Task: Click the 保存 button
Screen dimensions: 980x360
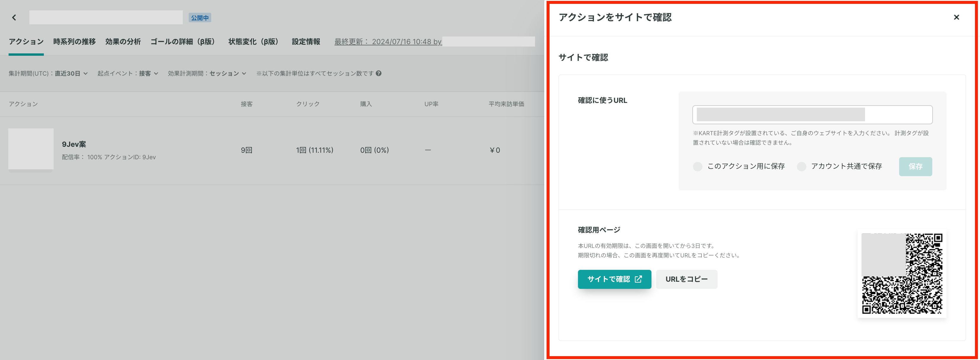Action: 915,166
